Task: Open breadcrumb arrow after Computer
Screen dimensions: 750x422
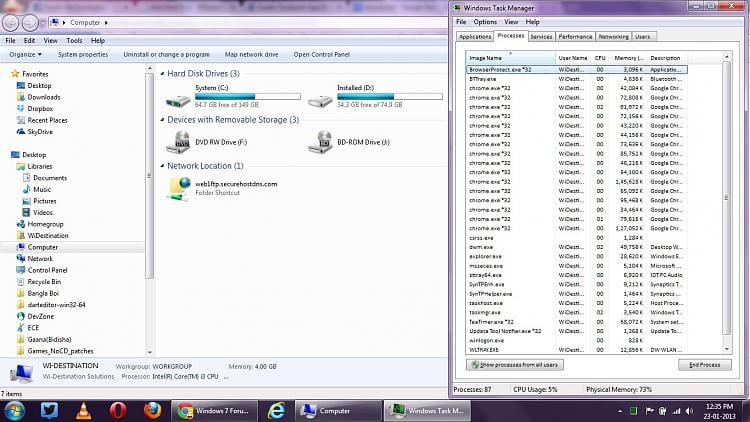Action: click(106, 22)
